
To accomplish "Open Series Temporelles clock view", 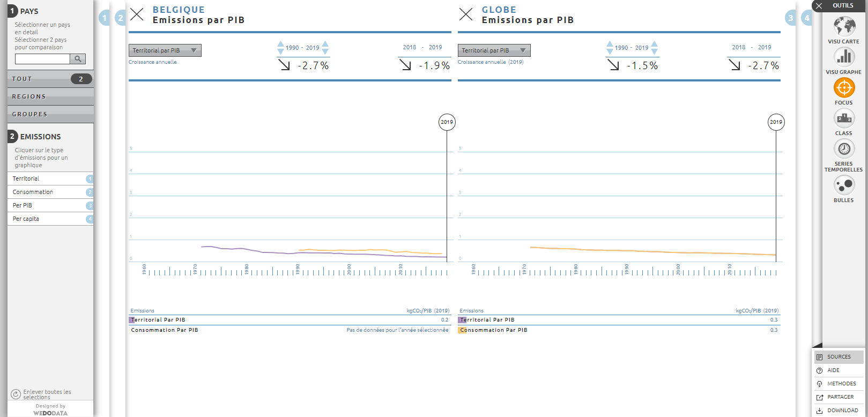I will pos(844,148).
